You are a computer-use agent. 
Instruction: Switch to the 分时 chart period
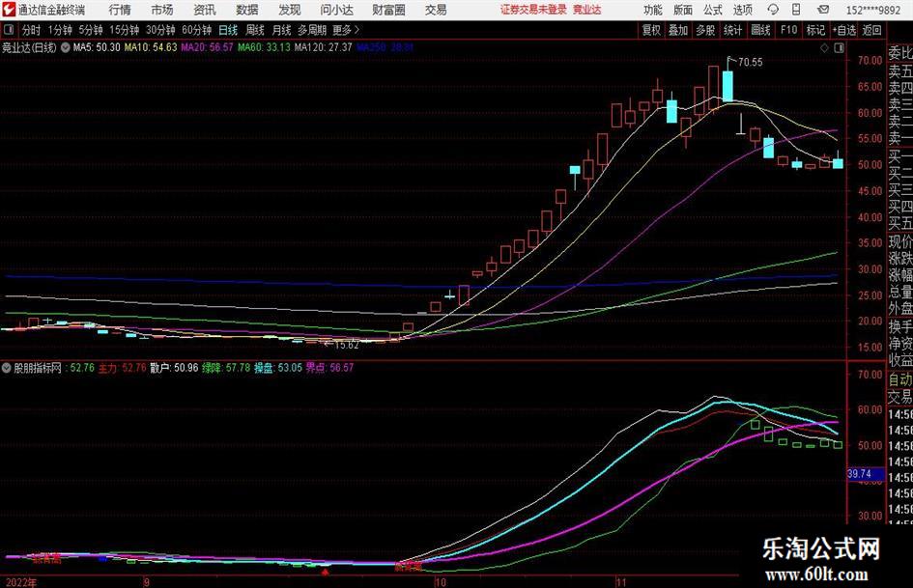[x=32, y=30]
